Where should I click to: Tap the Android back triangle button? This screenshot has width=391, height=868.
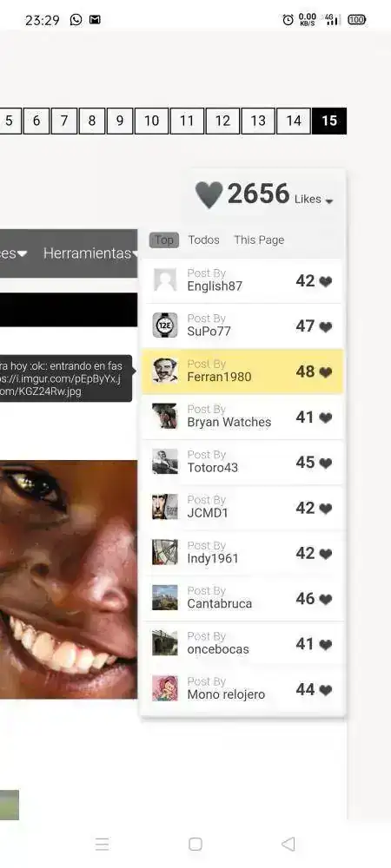288,844
